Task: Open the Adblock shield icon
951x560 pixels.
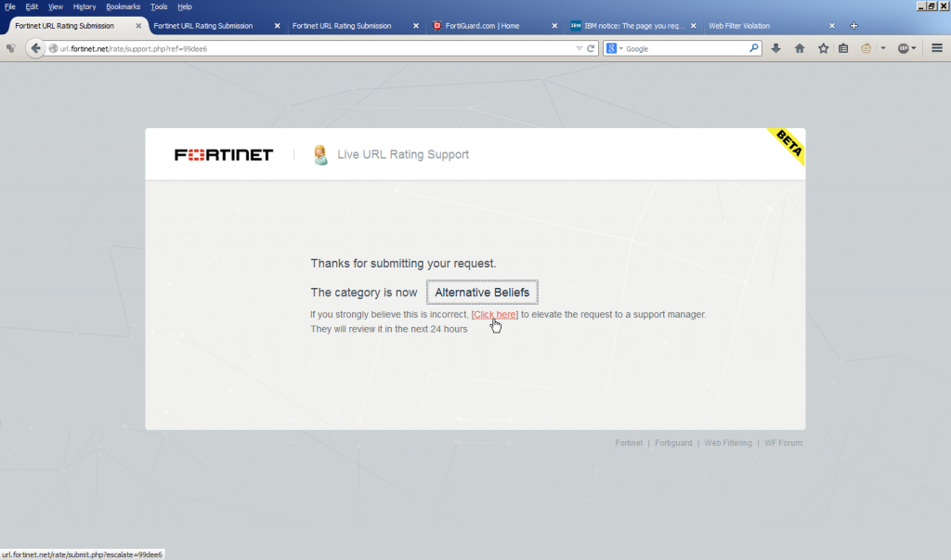Action: 904,47
